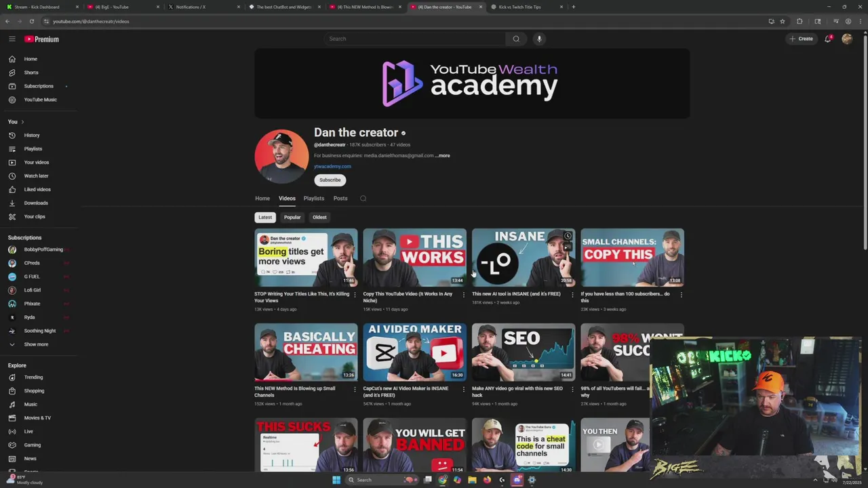Open Boring titles get more views thumbnail
This screenshot has height=488, width=868.
point(306,258)
